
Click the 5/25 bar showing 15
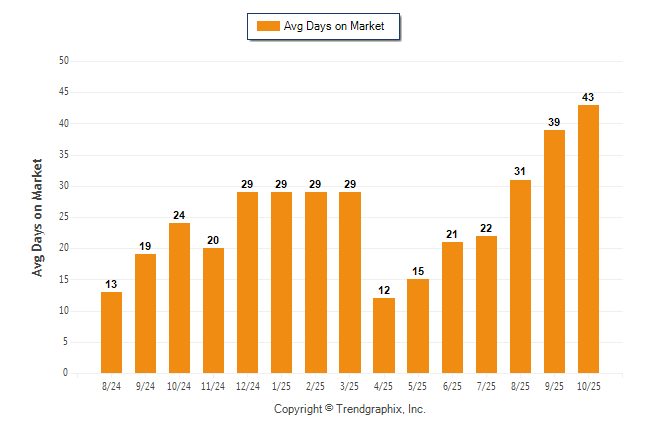pyautogui.click(x=418, y=326)
